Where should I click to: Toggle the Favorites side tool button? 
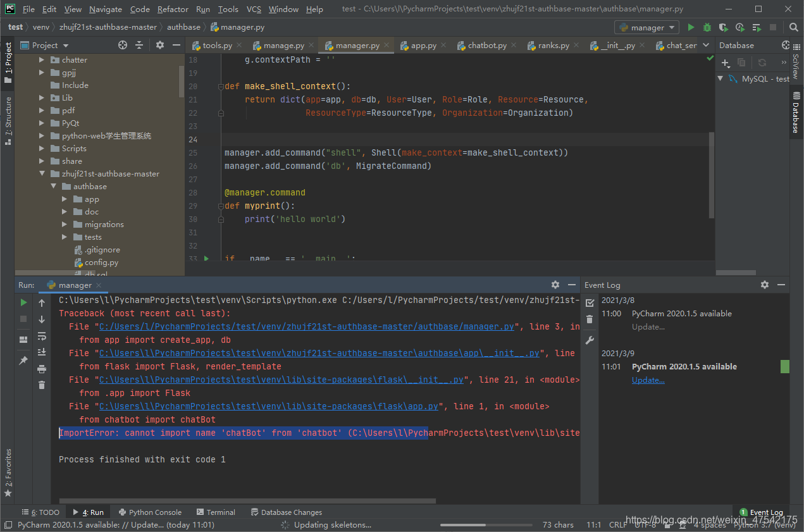tap(8, 472)
